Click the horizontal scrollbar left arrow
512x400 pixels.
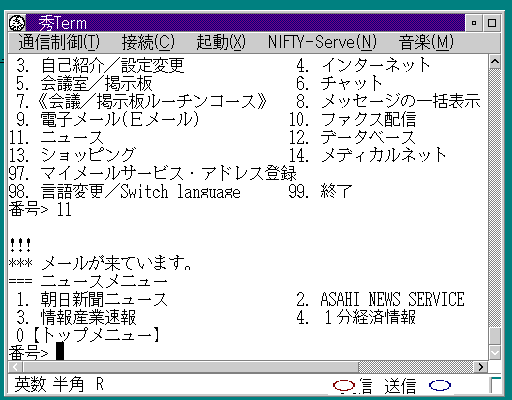point(15,367)
